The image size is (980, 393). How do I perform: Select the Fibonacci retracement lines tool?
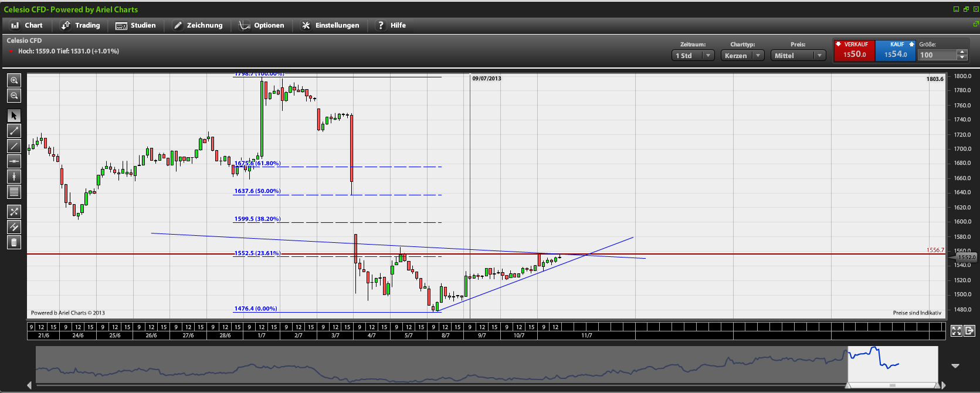(x=14, y=192)
